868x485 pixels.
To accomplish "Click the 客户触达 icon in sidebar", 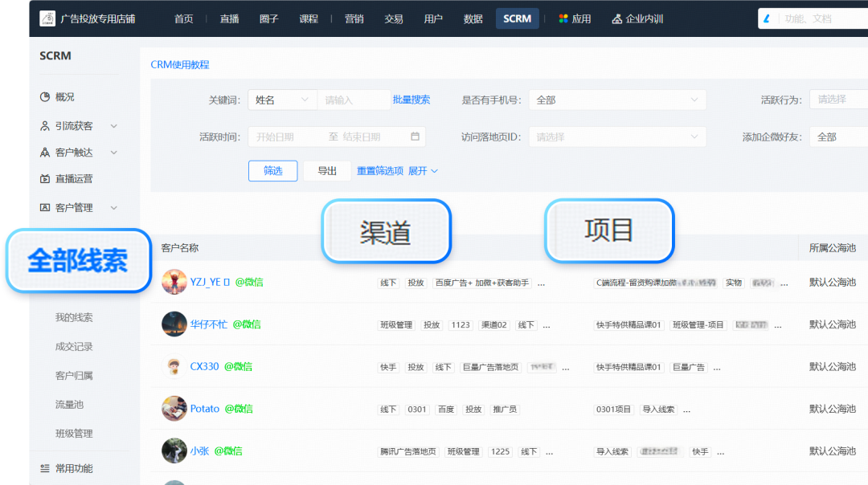I will [x=45, y=152].
